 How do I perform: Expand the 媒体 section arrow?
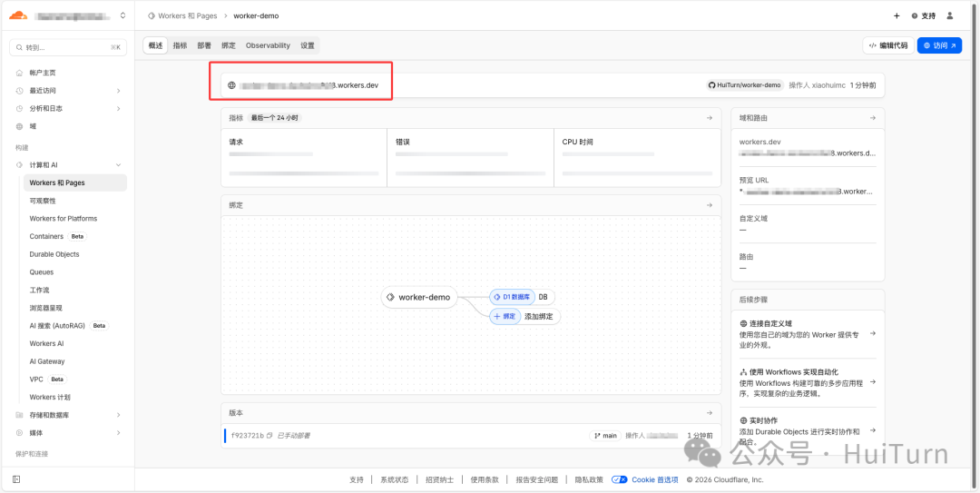tap(118, 432)
